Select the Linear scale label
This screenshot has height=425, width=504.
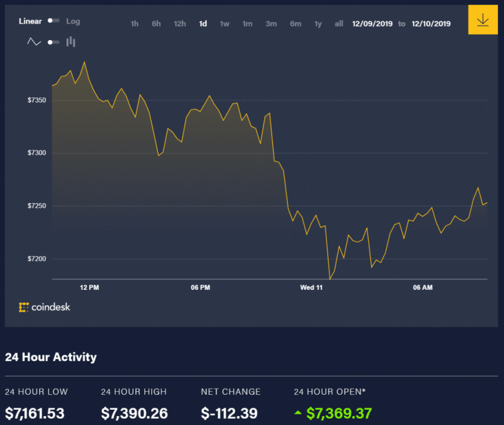[30, 21]
